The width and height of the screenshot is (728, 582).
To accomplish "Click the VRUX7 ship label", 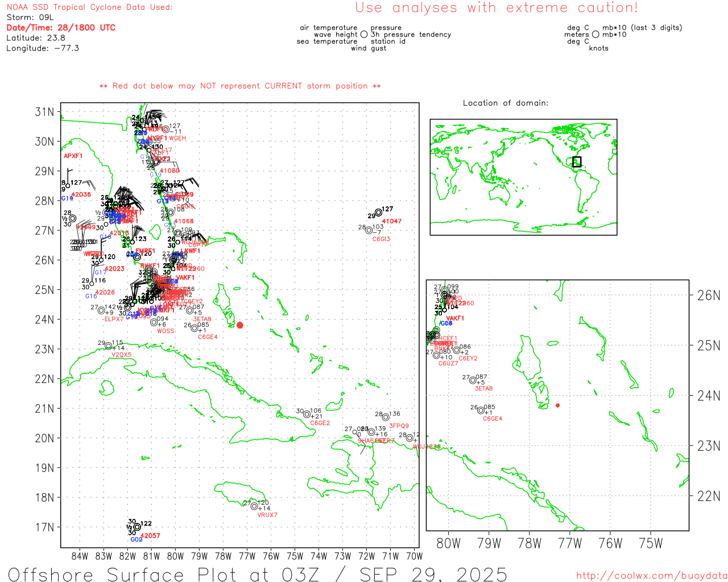I will tap(267, 515).
